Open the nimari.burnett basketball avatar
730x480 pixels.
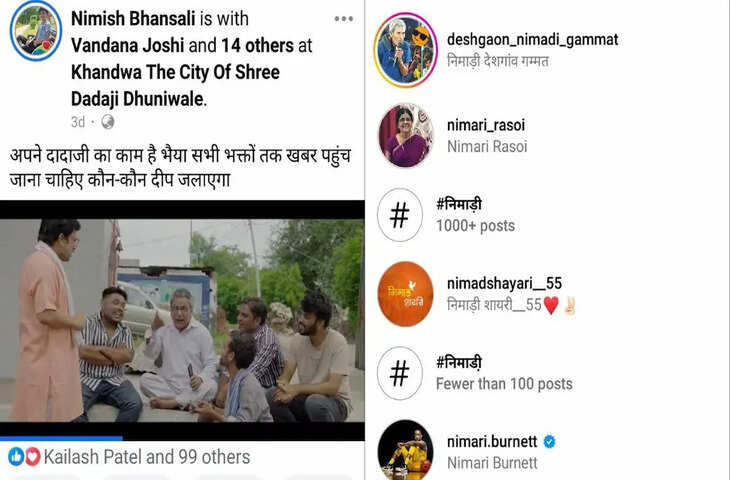pos(406,450)
